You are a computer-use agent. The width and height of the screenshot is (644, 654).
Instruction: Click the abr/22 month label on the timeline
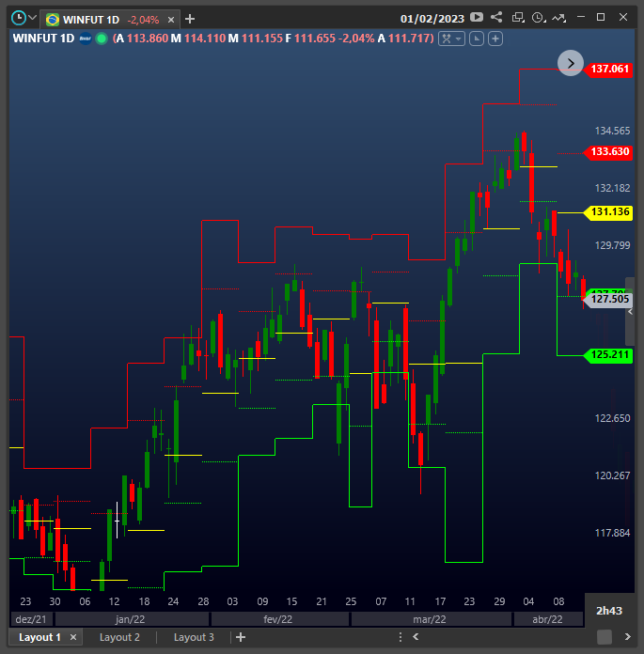547,619
